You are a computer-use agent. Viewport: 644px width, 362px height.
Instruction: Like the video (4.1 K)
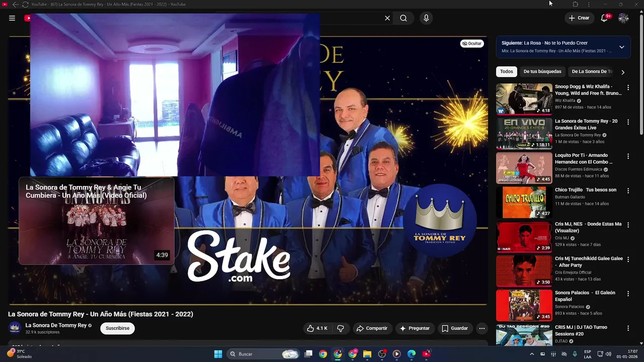(317, 328)
